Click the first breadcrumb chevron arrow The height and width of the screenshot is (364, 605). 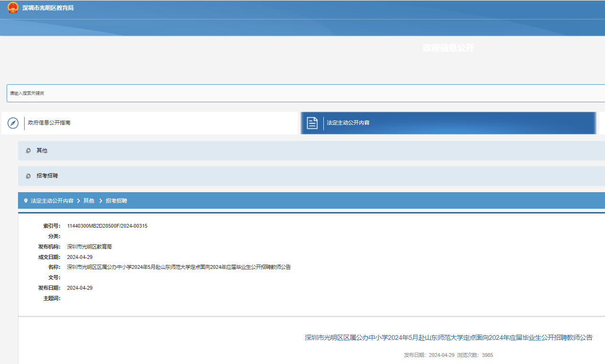coord(79,201)
